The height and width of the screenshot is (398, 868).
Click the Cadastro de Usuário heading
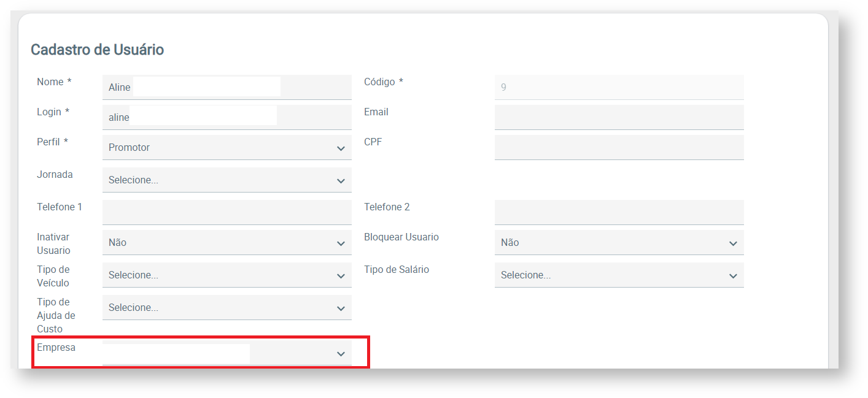coord(97,50)
